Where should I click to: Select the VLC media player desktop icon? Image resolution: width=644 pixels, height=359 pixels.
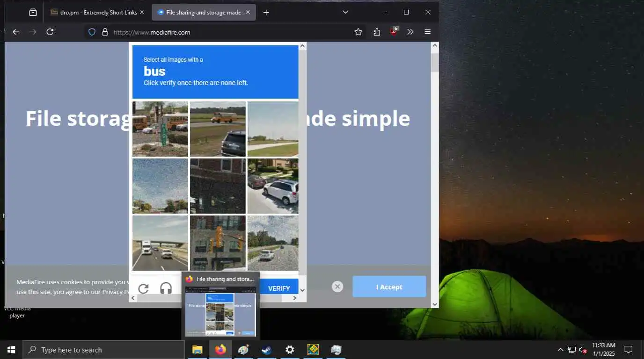pyautogui.click(x=17, y=312)
